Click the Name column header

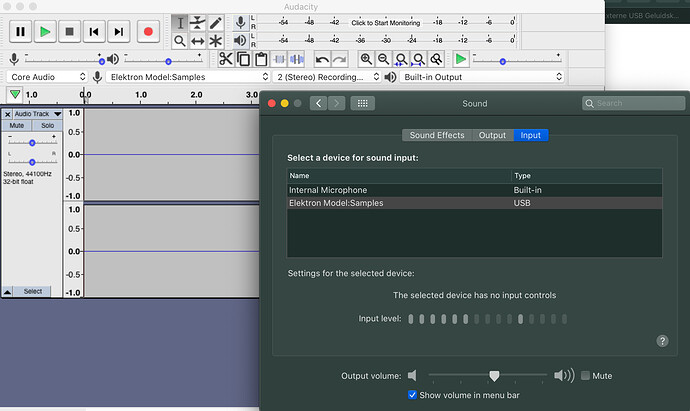(x=399, y=176)
